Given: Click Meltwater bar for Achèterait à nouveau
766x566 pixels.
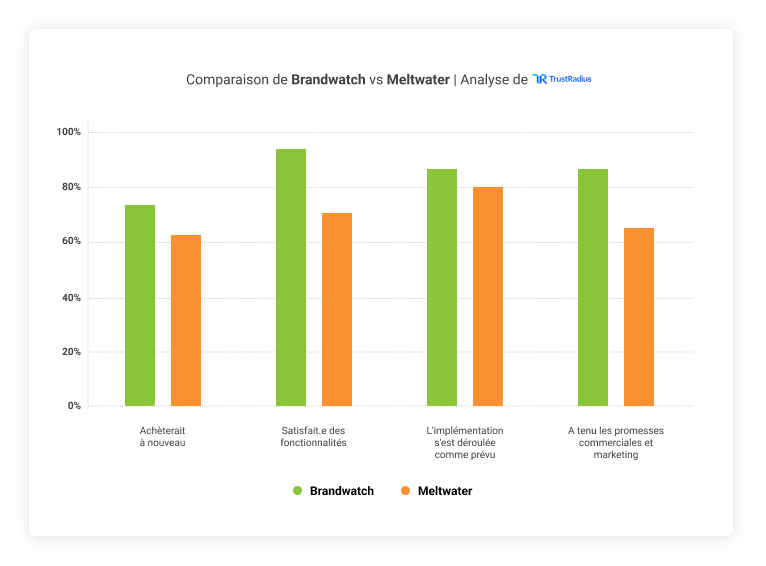Looking at the screenshot, I should [186, 320].
